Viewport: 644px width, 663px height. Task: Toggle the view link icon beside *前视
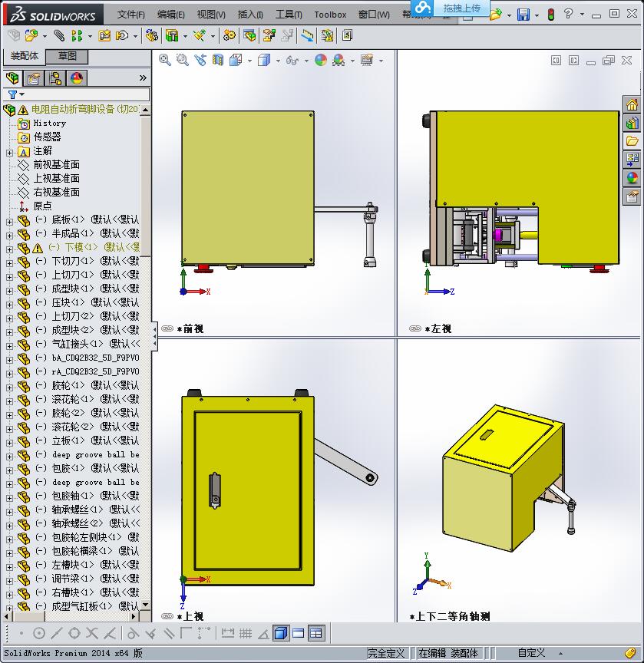[x=167, y=328]
